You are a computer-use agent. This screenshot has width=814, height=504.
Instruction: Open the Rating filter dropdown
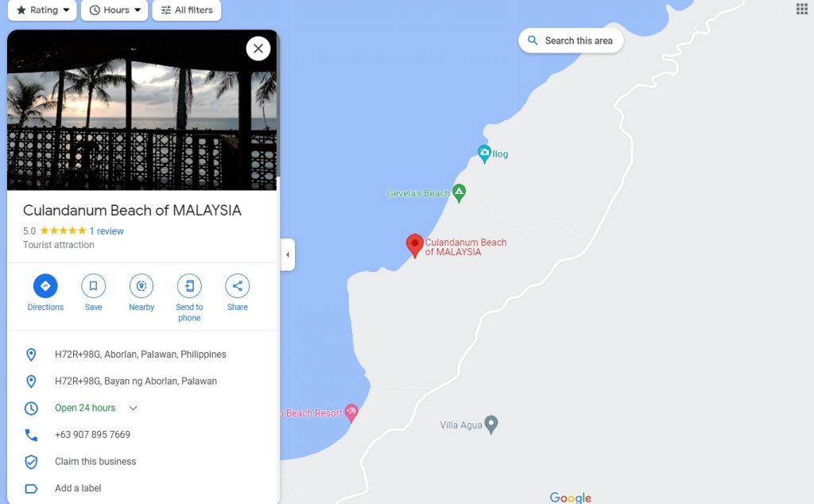click(42, 10)
